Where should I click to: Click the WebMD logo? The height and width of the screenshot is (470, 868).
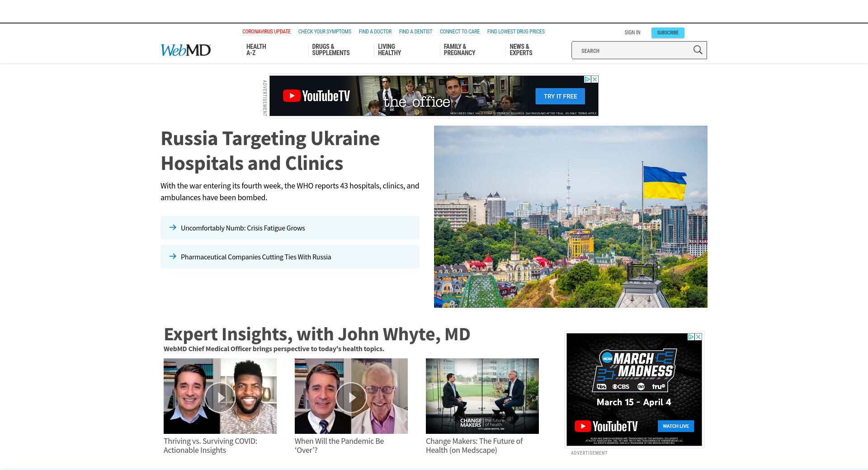[x=186, y=50]
